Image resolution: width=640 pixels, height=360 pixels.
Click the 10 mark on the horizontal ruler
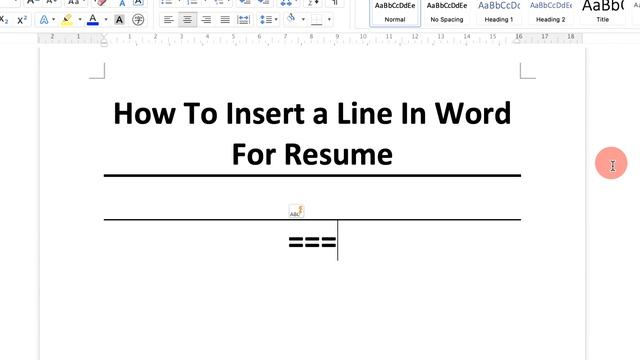[x=363, y=37]
